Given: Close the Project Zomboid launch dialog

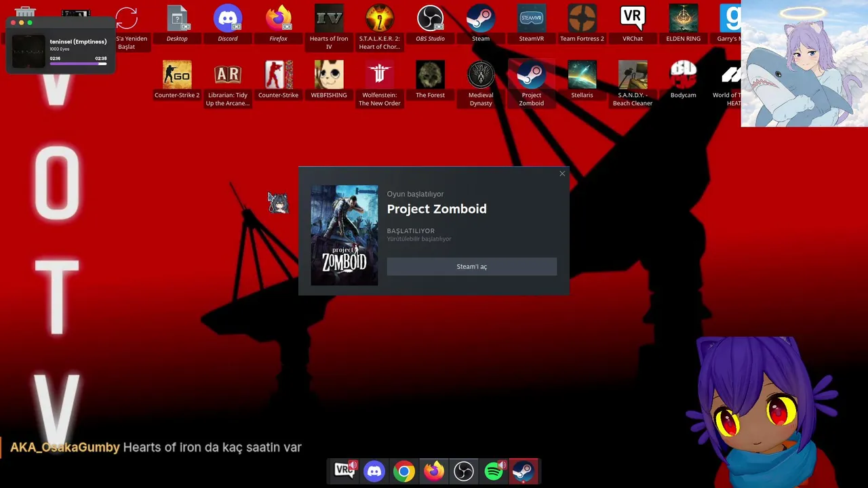Looking at the screenshot, I should click(x=562, y=174).
